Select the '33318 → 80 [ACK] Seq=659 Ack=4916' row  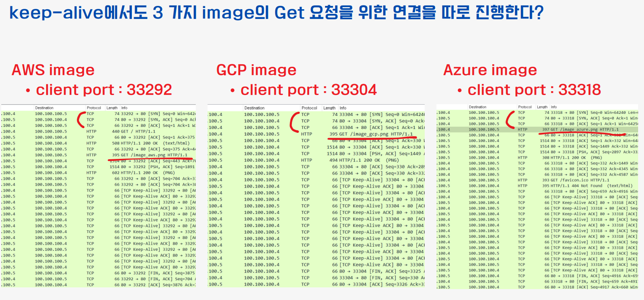537,191
